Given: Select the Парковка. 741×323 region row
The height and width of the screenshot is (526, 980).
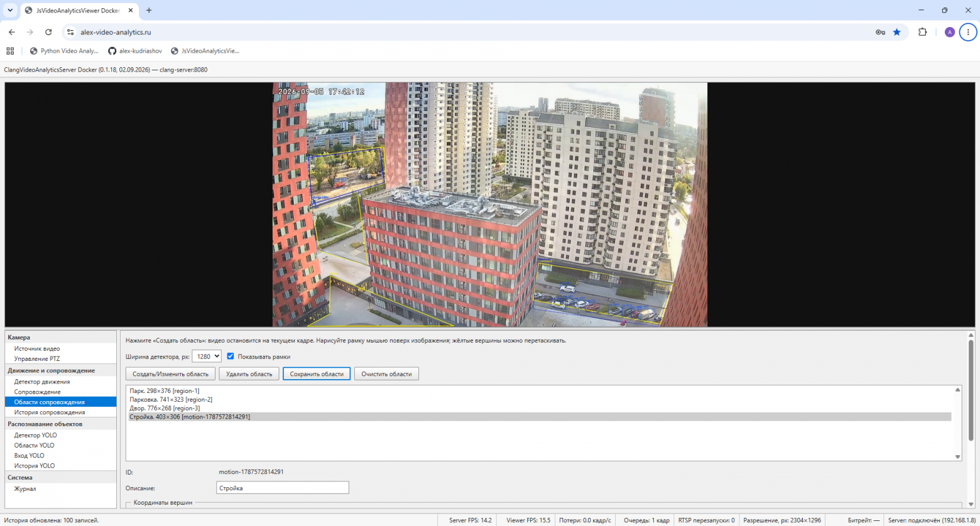Looking at the screenshot, I should pyautogui.click(x=540, y=399).
